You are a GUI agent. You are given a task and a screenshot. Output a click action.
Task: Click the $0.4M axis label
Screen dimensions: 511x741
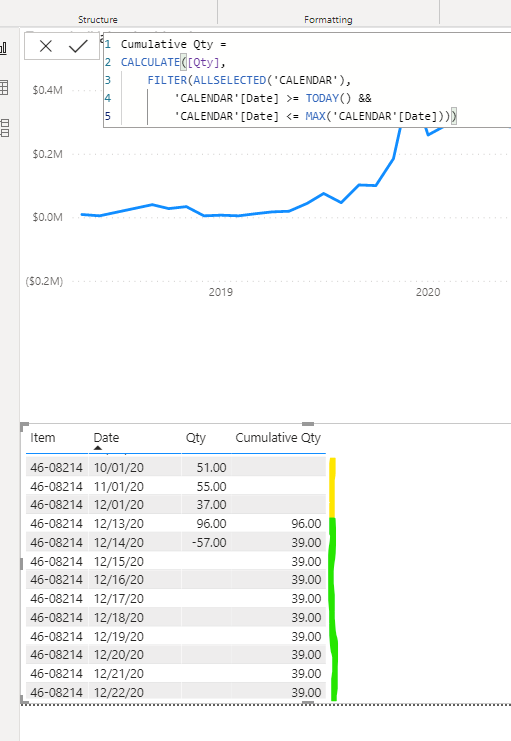click(47, 90)
